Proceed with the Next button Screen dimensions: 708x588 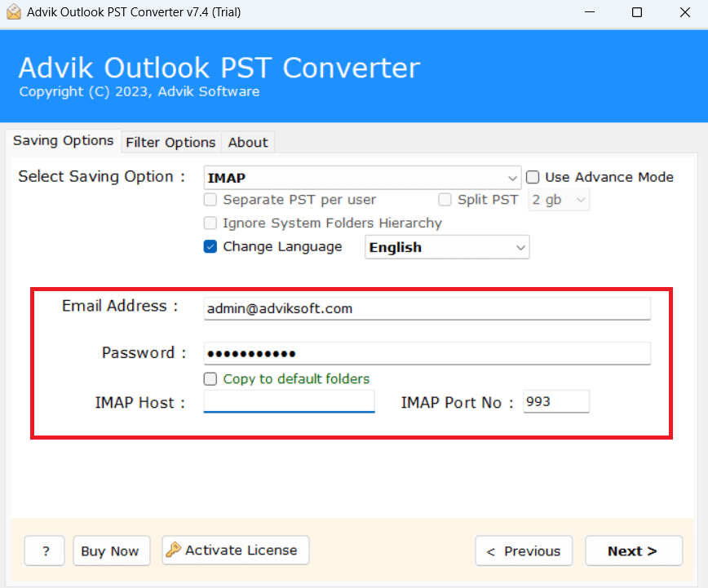click(x=634, y=551)
